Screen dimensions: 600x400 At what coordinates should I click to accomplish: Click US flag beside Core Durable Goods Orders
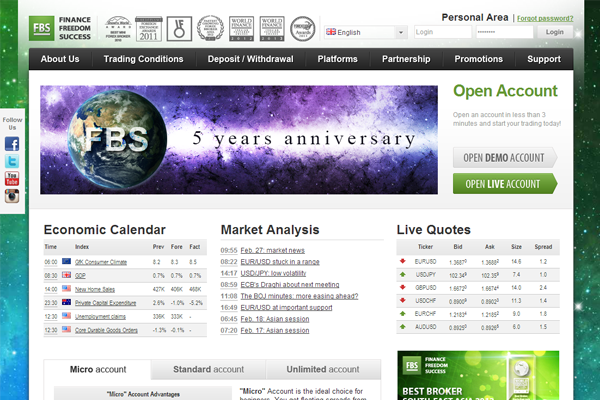click(67, 329)
